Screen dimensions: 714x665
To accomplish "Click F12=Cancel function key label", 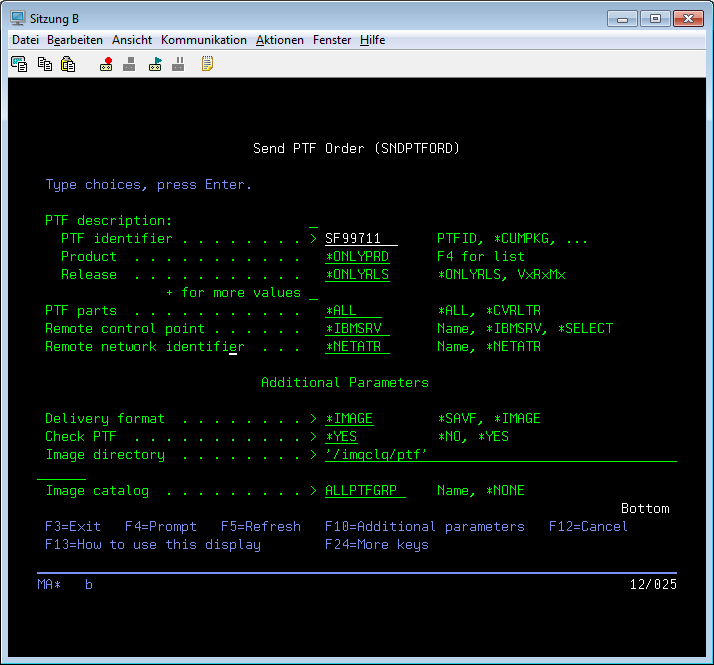I will [x=588, y=527].
